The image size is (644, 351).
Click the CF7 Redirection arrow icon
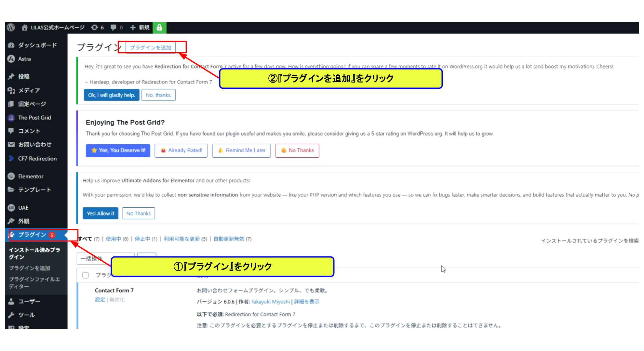click(11, 159)
